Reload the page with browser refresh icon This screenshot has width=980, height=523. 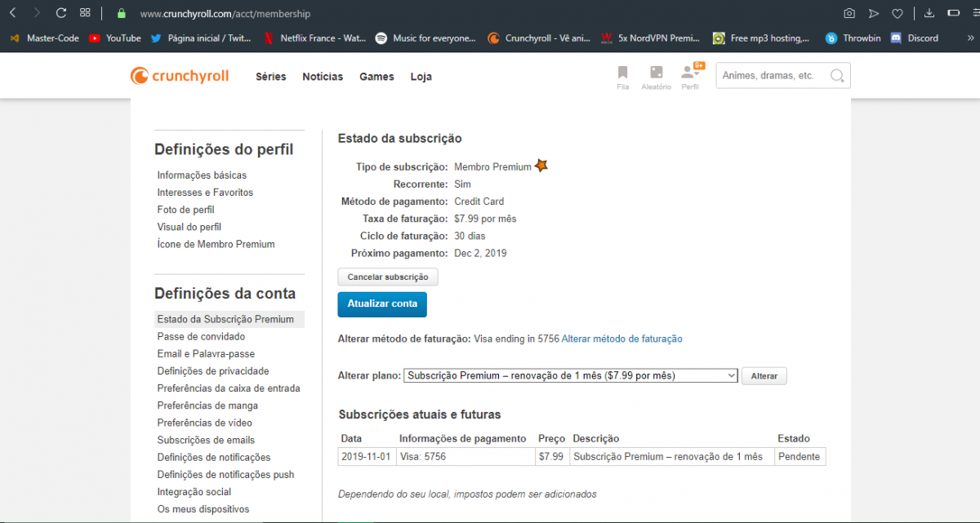(60, 13)
